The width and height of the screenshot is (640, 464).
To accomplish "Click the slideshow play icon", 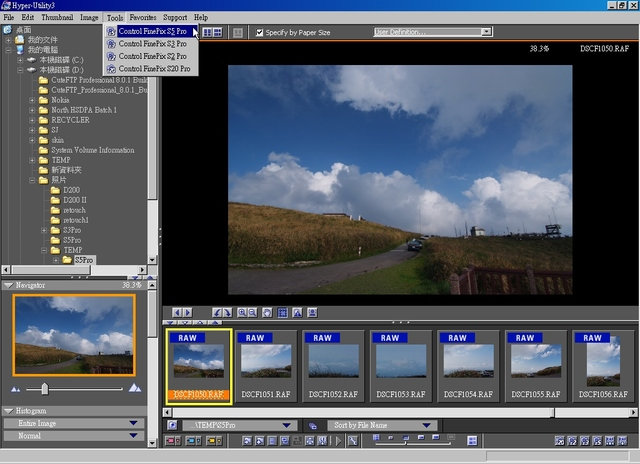I will [x=338, y=441].
